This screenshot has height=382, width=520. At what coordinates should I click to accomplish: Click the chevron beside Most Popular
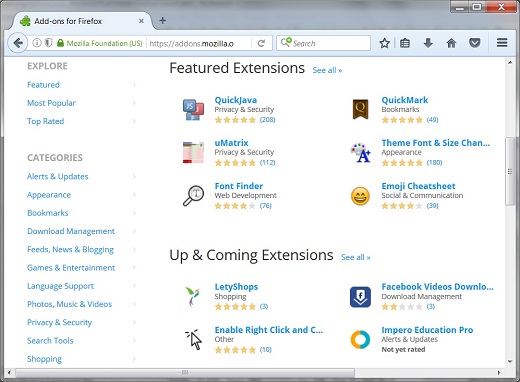coord(134,103)
